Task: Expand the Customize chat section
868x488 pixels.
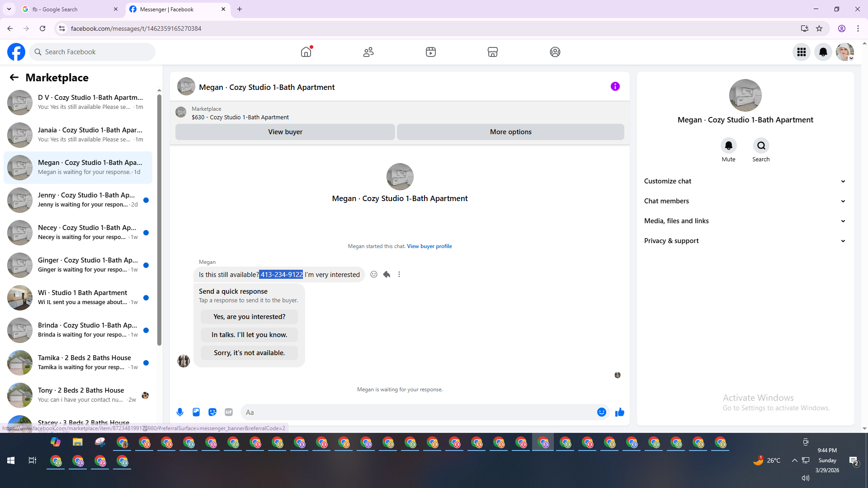Action: point(745,181)
